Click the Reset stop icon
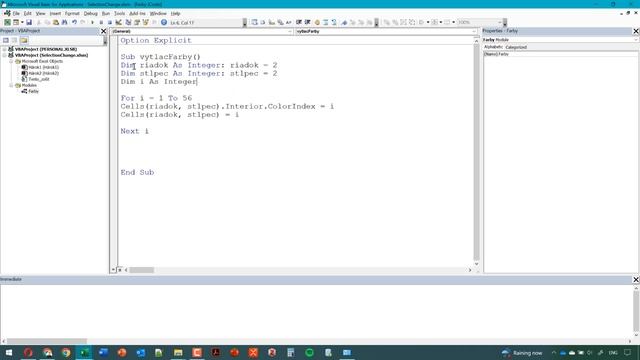 pyautogui.click(x=110, y=22)
